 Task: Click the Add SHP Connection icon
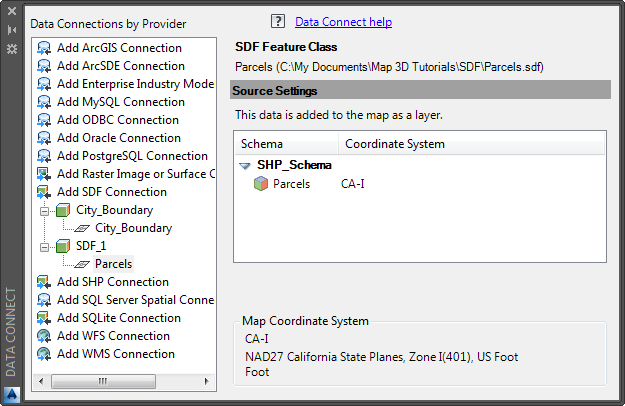coord(44,282)
